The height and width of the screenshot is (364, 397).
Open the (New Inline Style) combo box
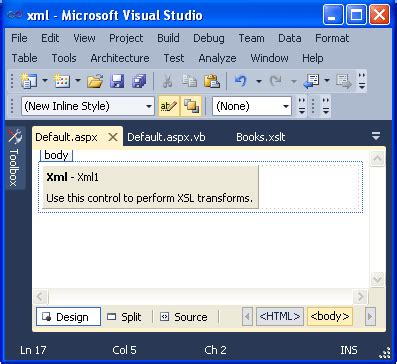point(88,106)
